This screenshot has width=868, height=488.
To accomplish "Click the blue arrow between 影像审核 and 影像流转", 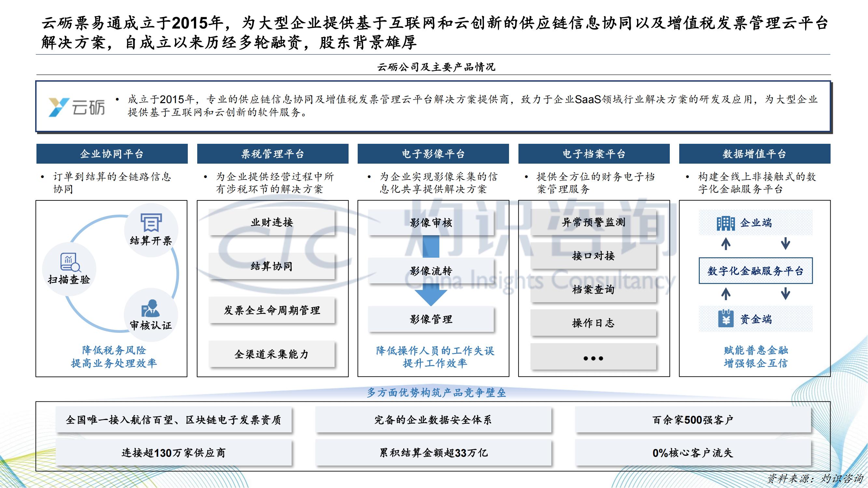I will 431,247.
